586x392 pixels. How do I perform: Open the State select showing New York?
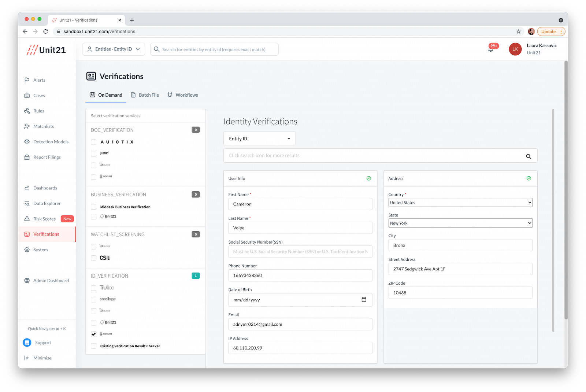coord(460,223)
